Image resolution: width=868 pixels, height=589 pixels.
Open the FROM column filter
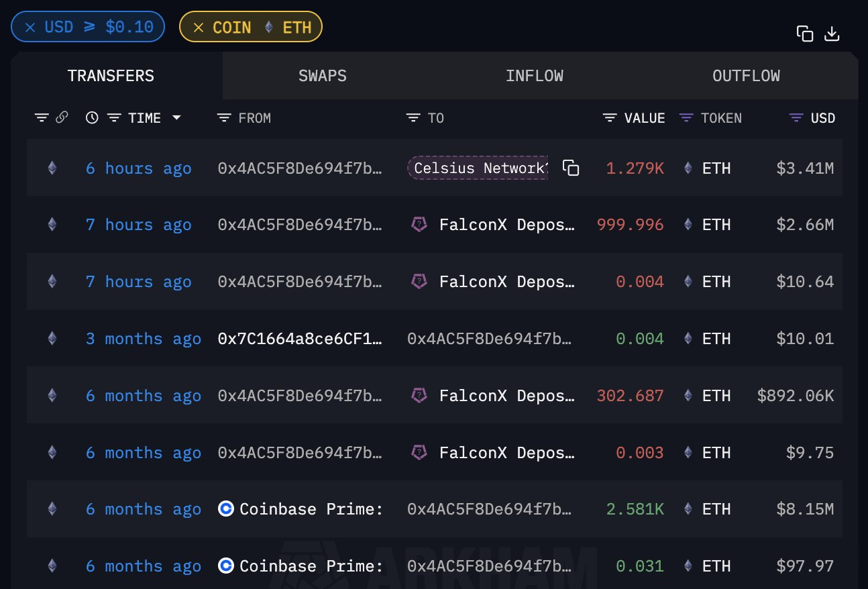pyautogui.click(x=224, y=118)
